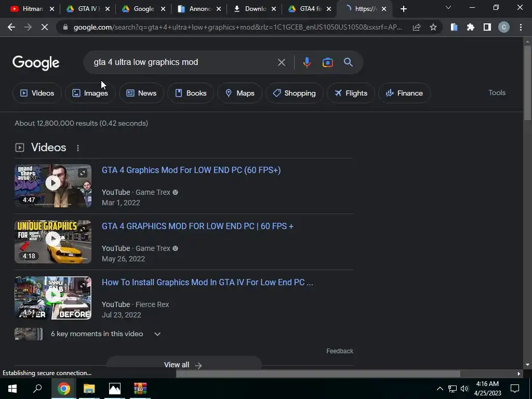Open the Extensions puzzle icon
Viewport: 532px width, 399px height.
tap(470, 27)
